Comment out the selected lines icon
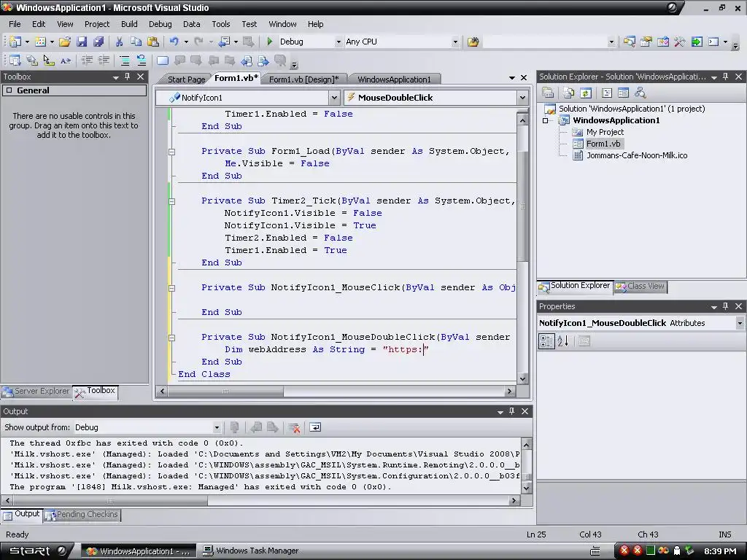 click(124, 61)
